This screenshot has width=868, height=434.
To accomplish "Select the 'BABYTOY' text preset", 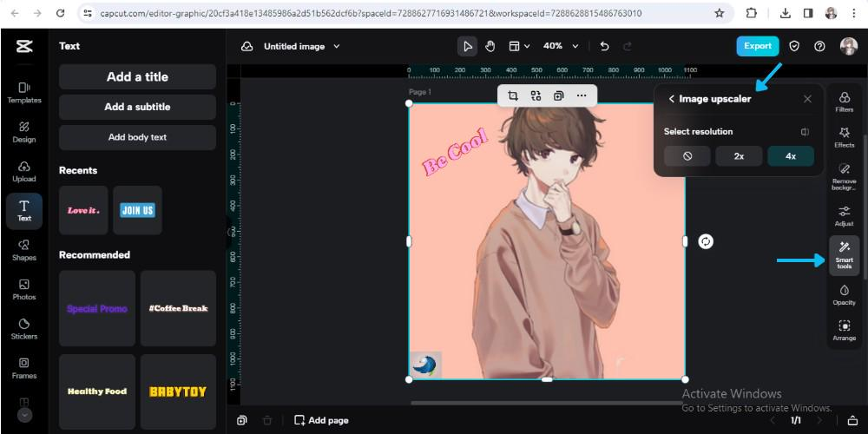I will pos(178,391).
